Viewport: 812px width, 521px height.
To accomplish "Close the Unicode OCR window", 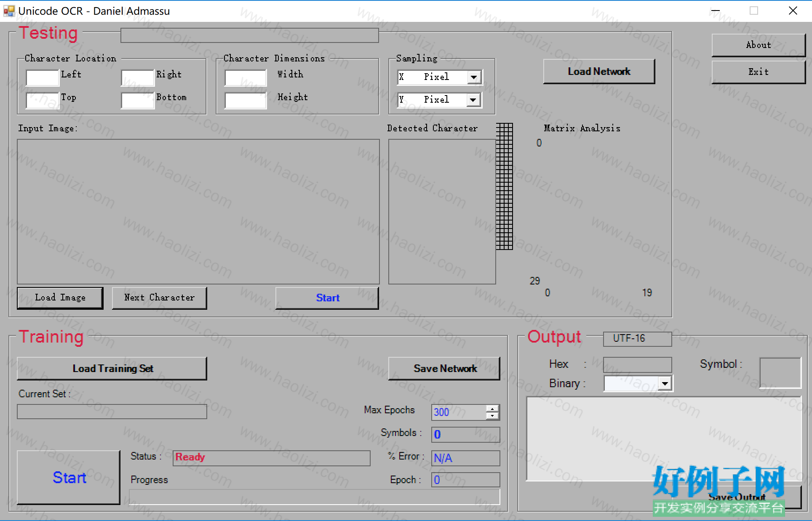I will (x=793, y=11).
